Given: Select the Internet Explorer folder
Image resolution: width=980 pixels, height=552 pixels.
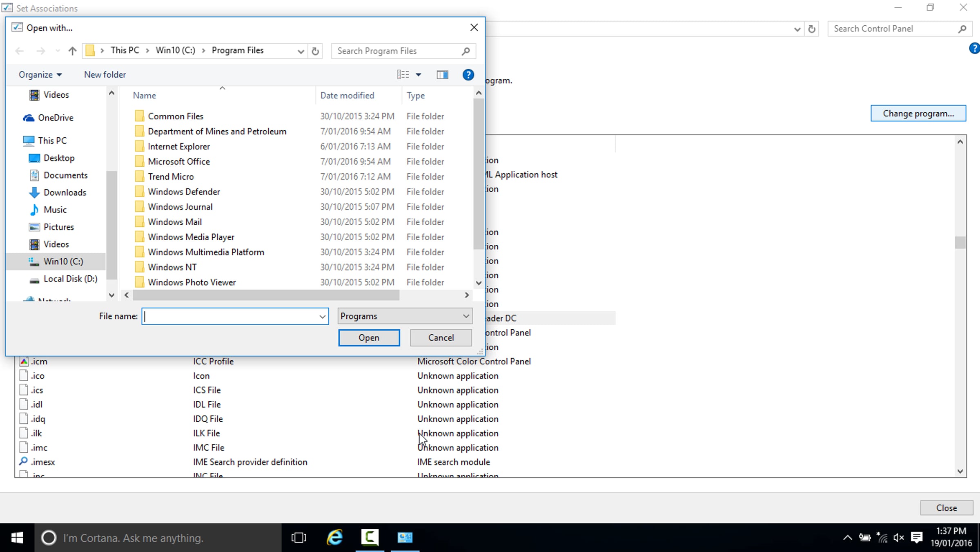Looking at the screenshot, I should (179, 146).
